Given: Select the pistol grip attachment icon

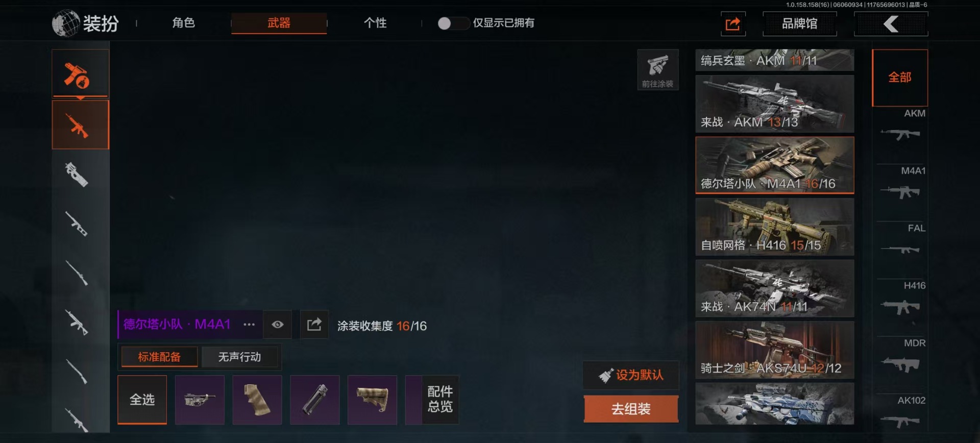Looking at the screenshot, I should (257, 400).
